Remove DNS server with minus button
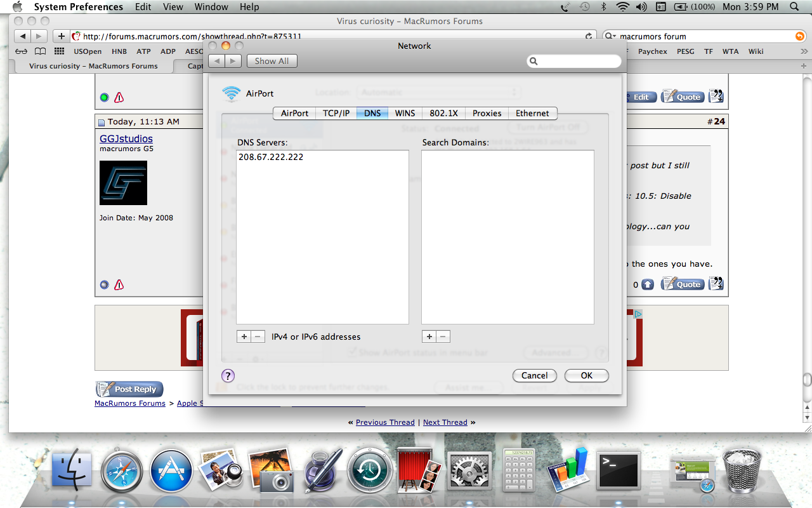Image resolution: width=812 pixels, height=508 pixels. coord(258,337)
